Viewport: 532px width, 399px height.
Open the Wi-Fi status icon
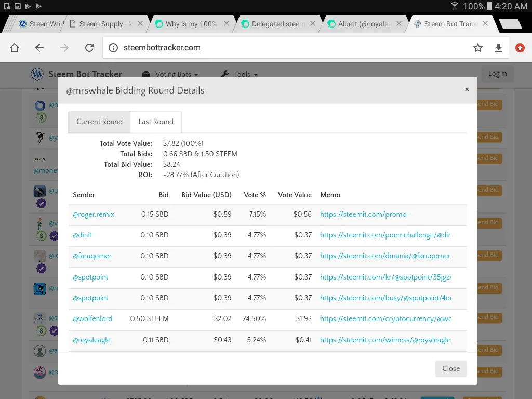coord(454,6)
